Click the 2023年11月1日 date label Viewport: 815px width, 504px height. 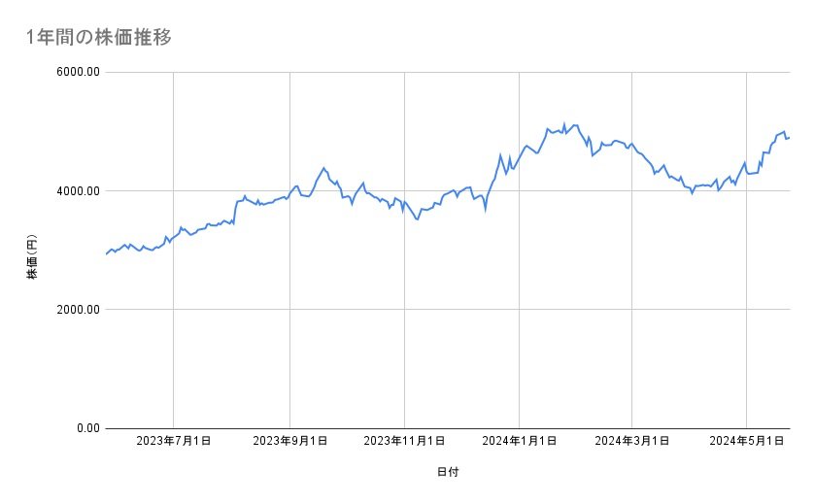coord(404,442)
